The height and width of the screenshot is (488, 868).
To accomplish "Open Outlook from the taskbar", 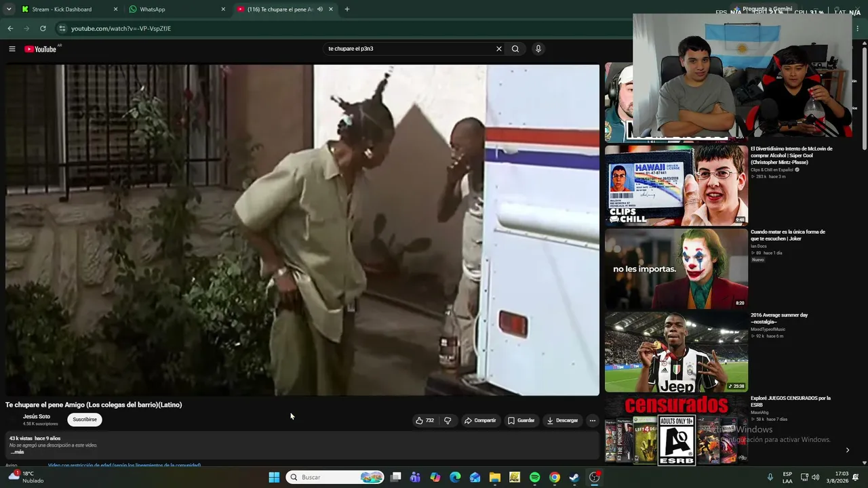I will coord(475,477).
